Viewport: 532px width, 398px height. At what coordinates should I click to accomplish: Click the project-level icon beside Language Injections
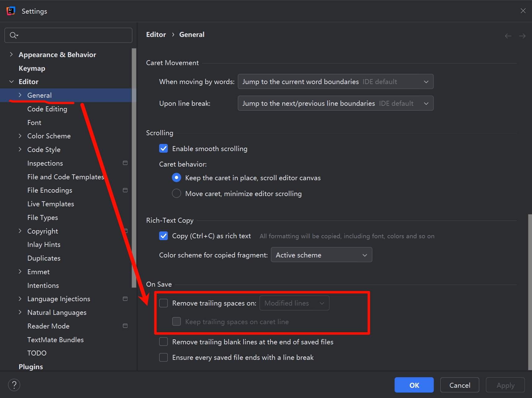coord(125,299)
